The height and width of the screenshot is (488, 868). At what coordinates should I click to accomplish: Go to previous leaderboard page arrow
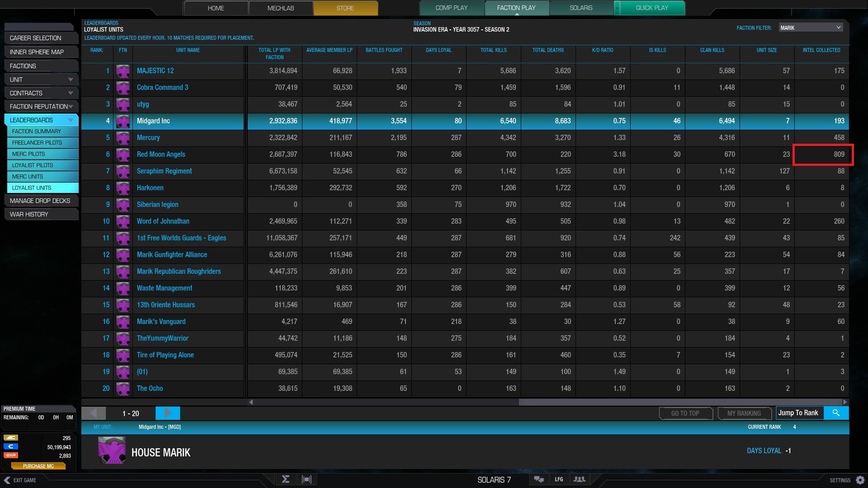(94, 413)
